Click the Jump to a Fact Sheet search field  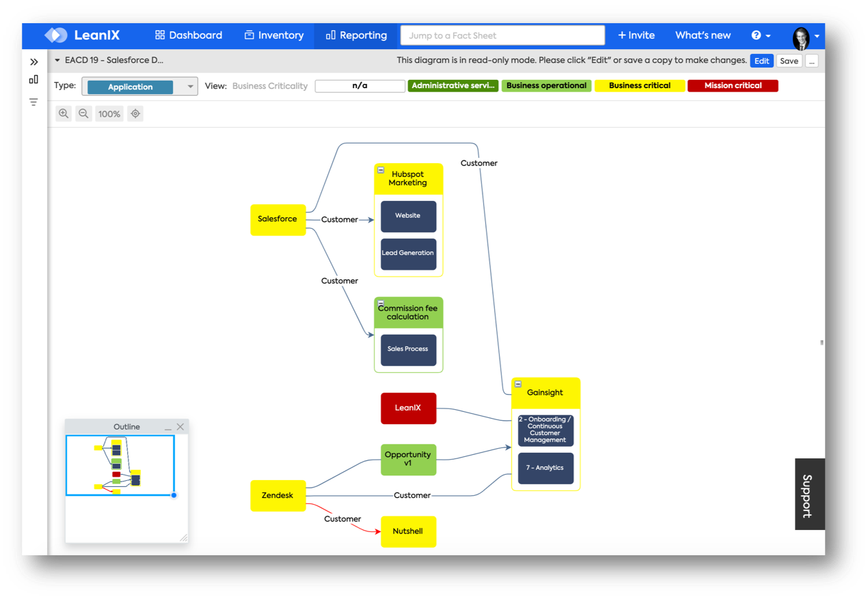tap(502, 35)
